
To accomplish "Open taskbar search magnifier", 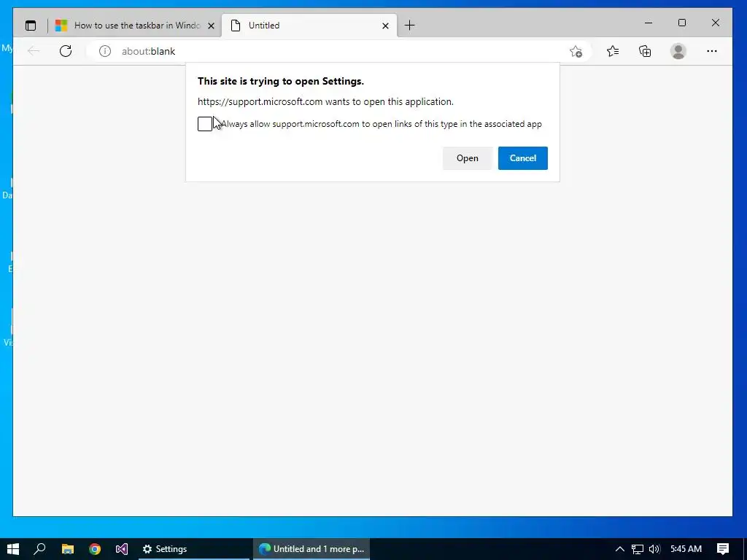I will (x=40, y=549).
